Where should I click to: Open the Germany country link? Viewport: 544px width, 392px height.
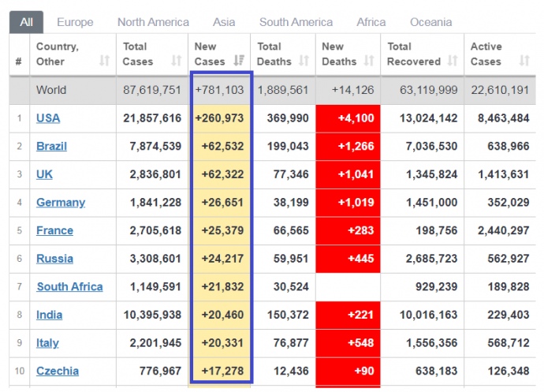pyautogui.click(x=61, y=203)
